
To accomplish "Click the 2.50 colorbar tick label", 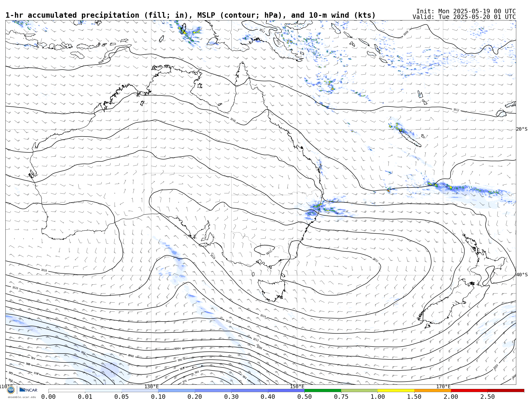I will [487, 397].
